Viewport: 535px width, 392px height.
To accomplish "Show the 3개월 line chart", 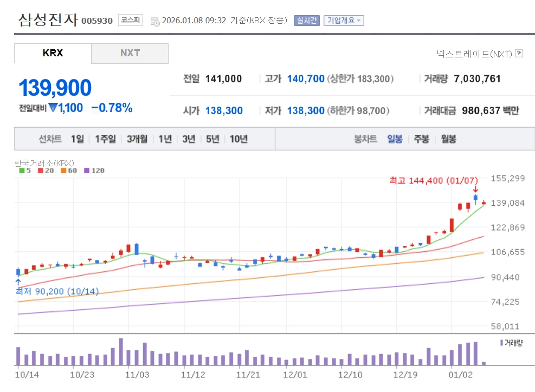I will [137, 139].
